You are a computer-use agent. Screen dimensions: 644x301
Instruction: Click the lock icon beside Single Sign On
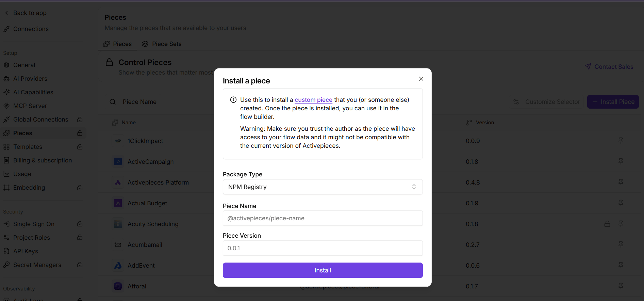point(80,224)
